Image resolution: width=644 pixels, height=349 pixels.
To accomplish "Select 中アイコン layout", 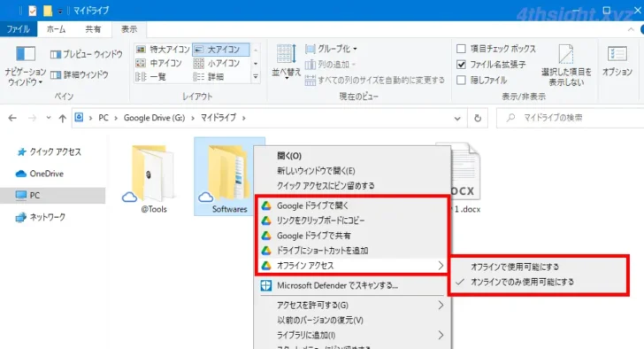I will pyautogui.click(x=159, y=63).
